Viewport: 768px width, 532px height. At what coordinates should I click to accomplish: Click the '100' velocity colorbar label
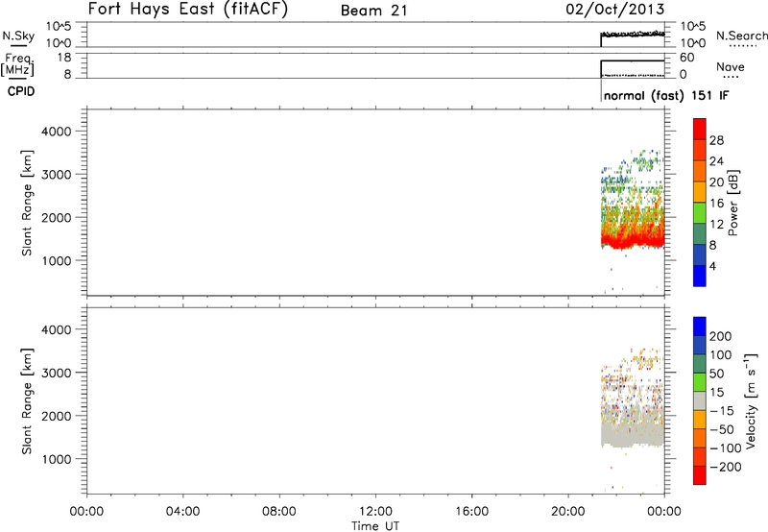(x=721, y=355)
